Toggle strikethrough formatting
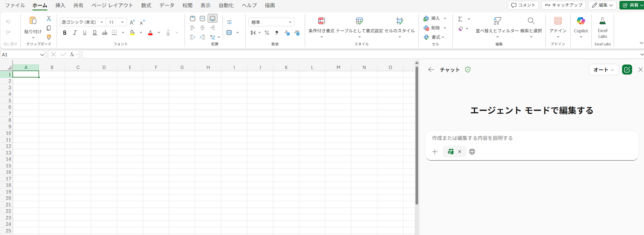644x235 pixels. click(104, 33)
